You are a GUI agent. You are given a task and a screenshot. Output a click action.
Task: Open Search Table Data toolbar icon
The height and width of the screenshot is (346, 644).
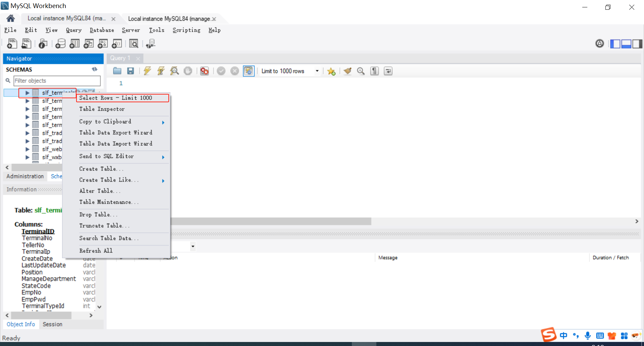click(x=134, y=44)
